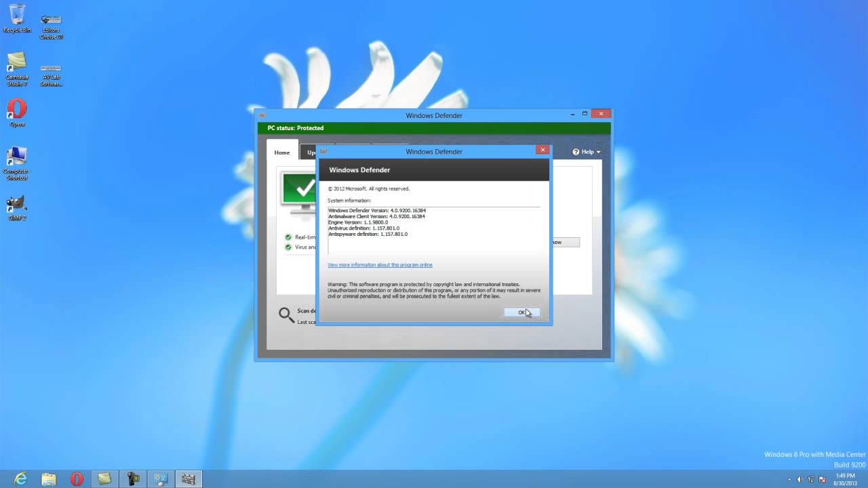Screen dimensions: 868x488
Task: Switch to the partly hidden Update tab
Action: point(309,152)
